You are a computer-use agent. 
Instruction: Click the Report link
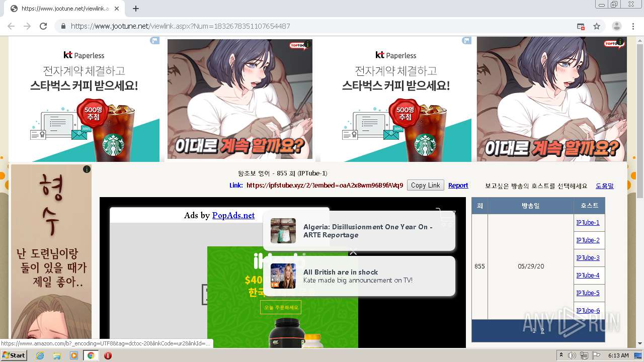tap(458, 186)
